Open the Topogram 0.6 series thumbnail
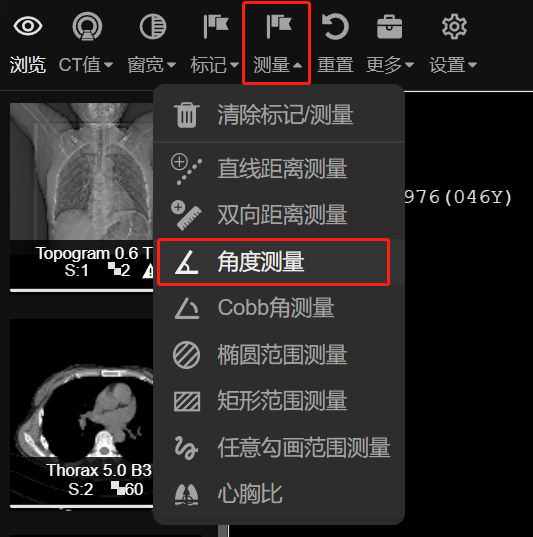This screenshot has height=537, width=533. click(x=82, y=197)
